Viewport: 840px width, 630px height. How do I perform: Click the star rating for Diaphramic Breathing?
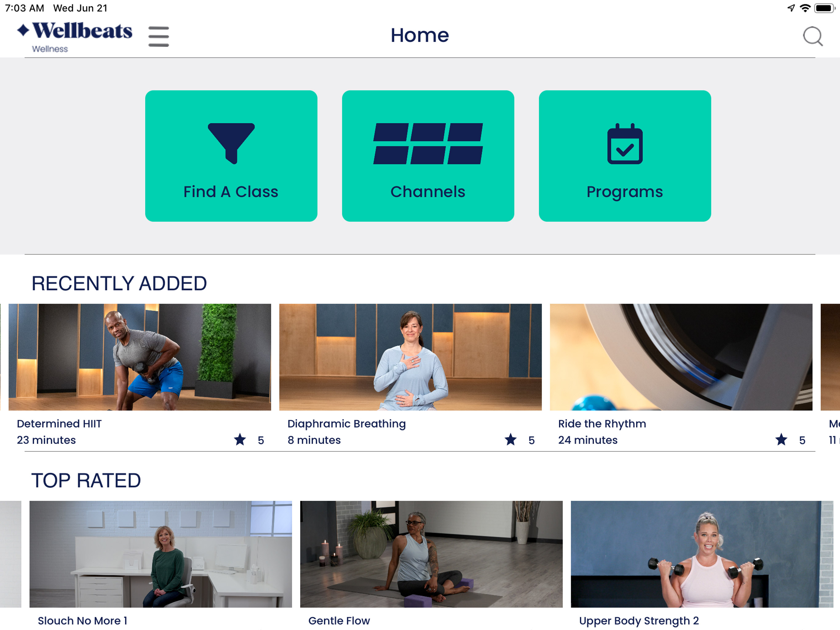520,440
